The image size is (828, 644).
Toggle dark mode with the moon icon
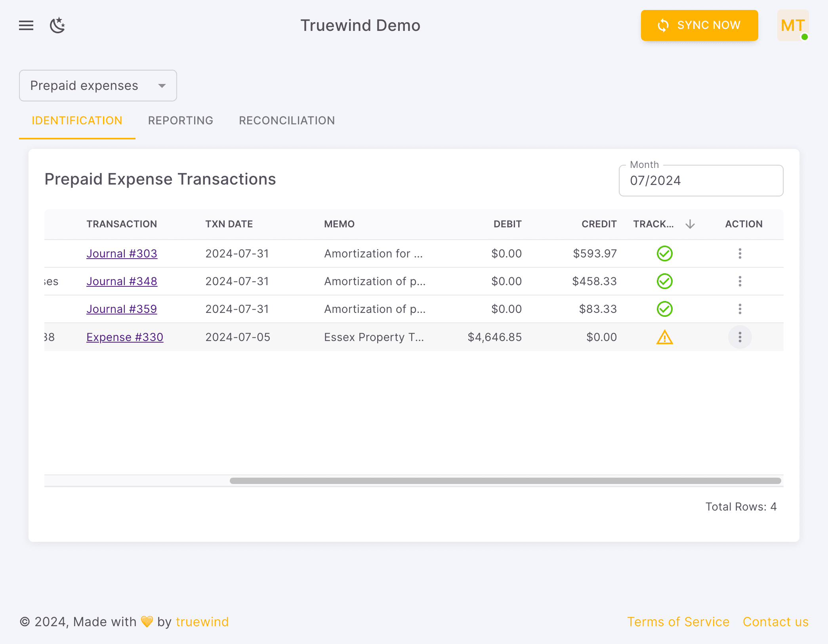coord(58,25)
